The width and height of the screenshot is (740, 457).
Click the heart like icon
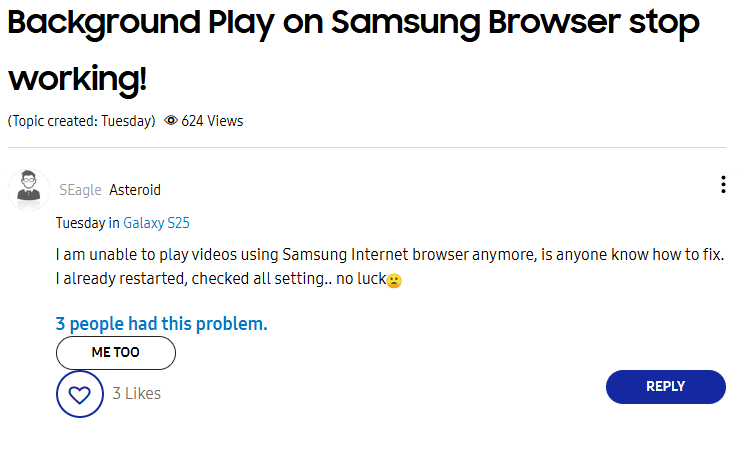(79, 394)
